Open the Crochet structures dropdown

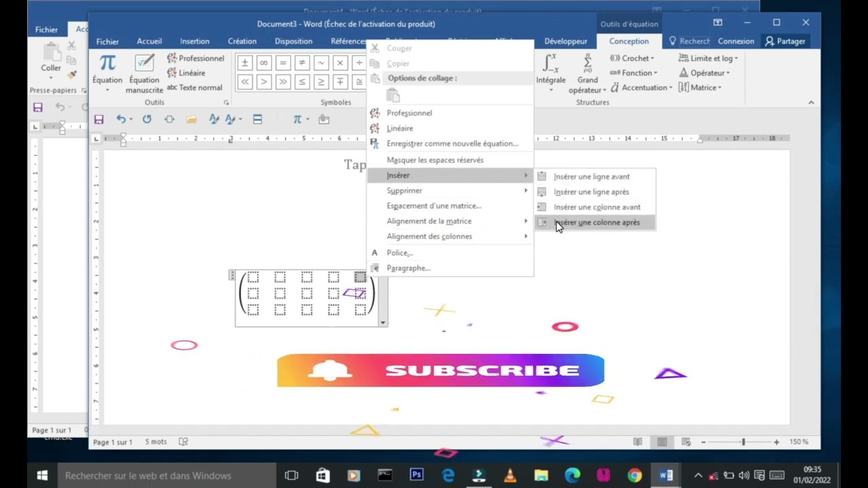[632, 58]
